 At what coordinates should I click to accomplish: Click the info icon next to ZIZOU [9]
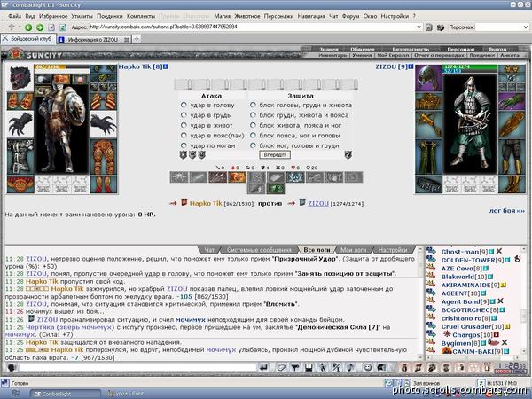coord(411,66)
